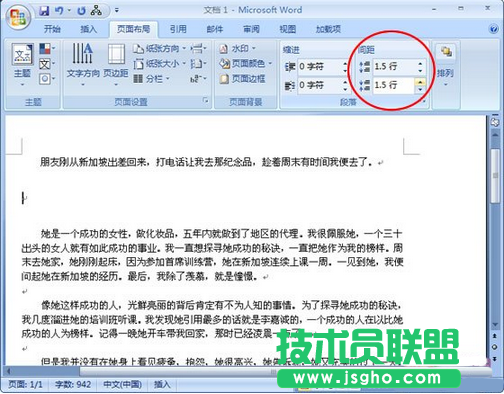Click 中文(中国) language in status bar
Image resolution: width=504 pixels, height=394 pixels.
(123, 385)
